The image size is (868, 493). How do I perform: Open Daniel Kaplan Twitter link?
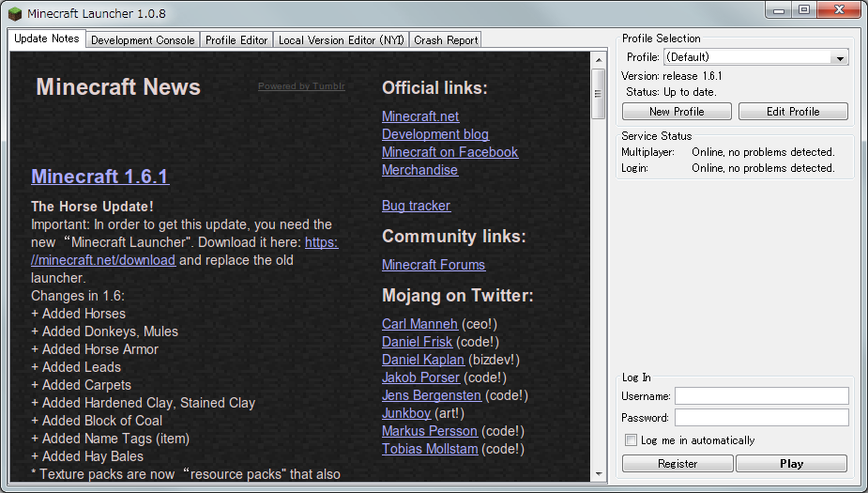coord(423,360)
